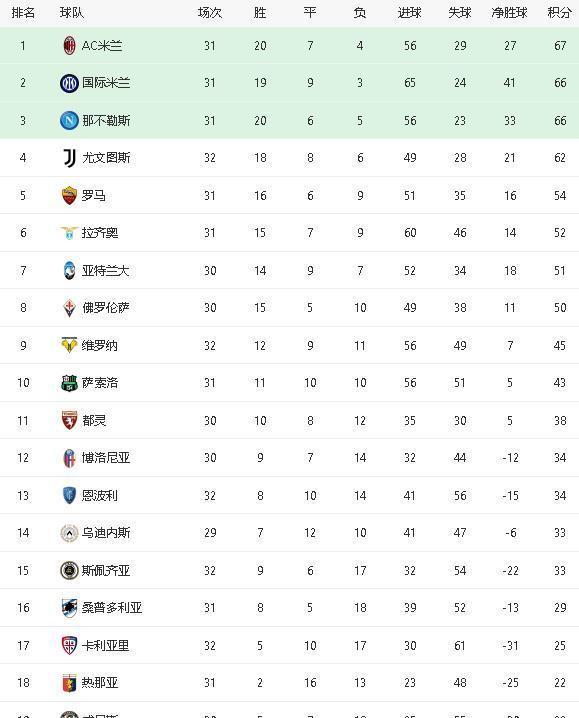The width and height of the screenshot is (579, 718).
Task: Open the 维罗纳 team name link
Action: [100, 345]
